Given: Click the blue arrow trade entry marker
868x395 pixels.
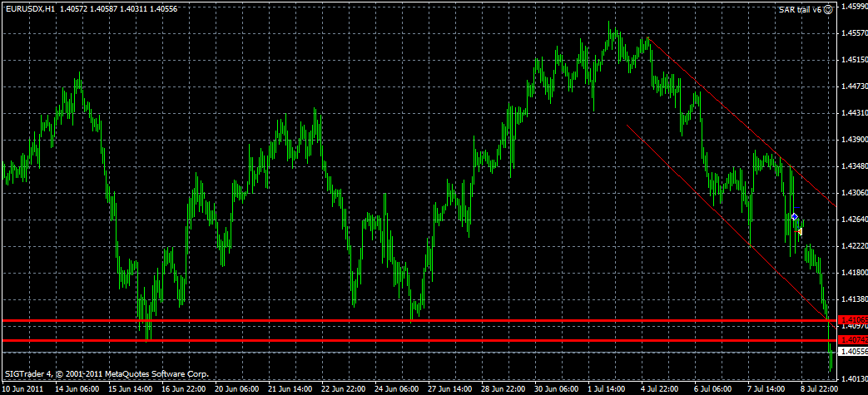Looking at the screenshot, I should [795, 216].
